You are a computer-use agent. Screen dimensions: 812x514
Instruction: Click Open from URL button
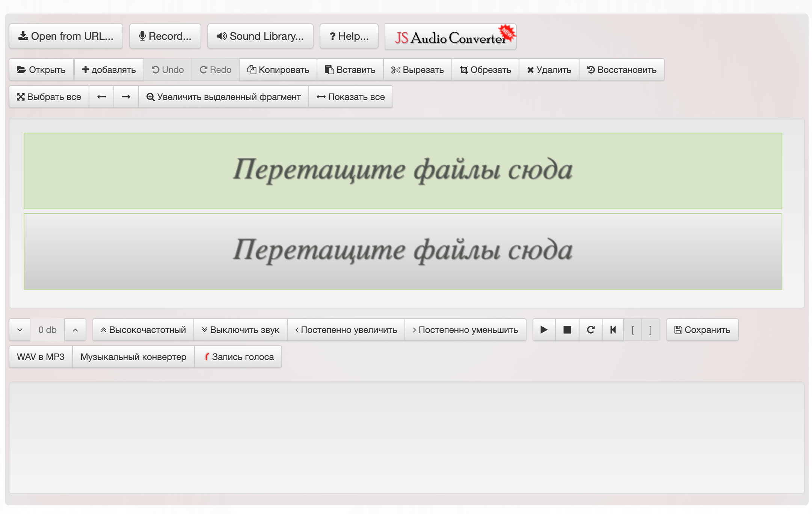[x=66, y=36]
